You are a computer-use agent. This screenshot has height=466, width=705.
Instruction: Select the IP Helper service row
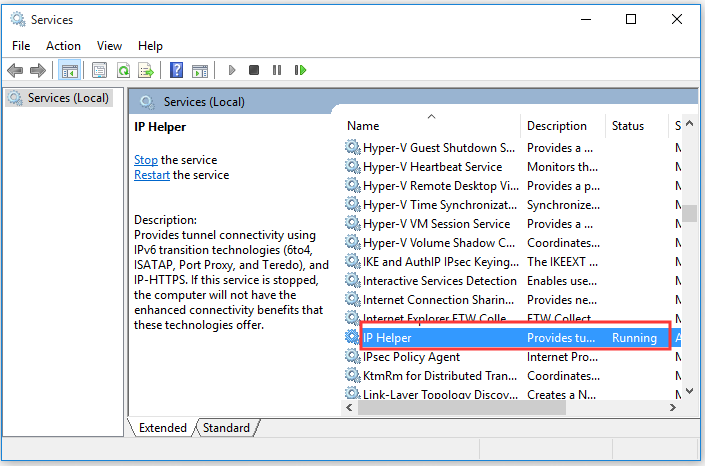[513, 337]
